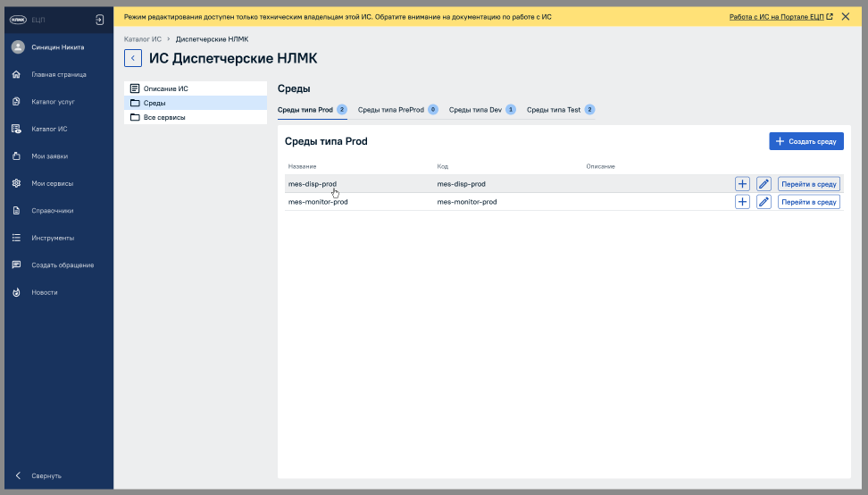Image resolution: width=868 pixels, height=495 pixels.
Task: Click the pencil edit icon for mes-disp-prod
Action: click(x=764, y=183)
